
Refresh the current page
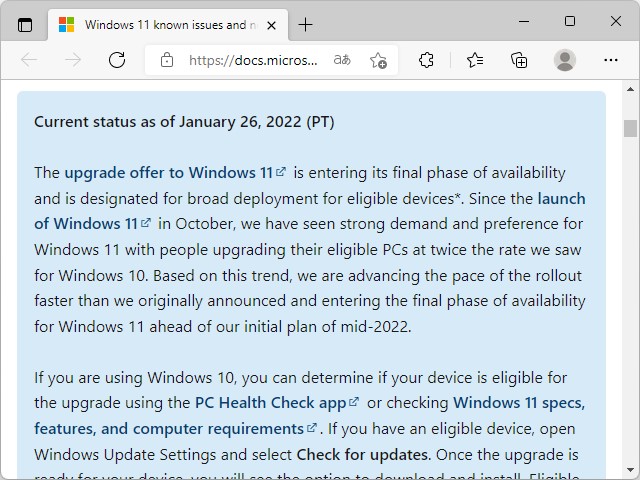tap(117, 60)
